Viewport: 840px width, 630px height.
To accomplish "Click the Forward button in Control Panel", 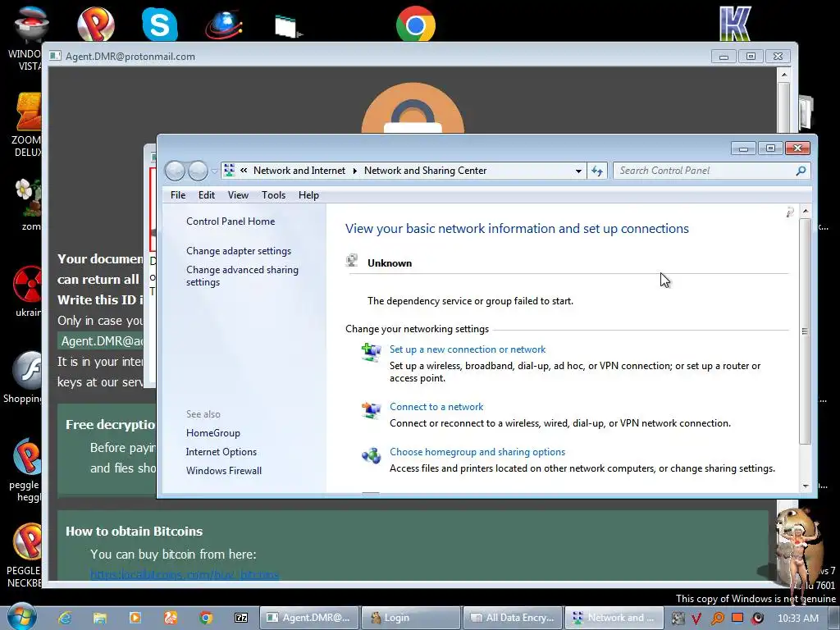I will click(x=198, y=171).
